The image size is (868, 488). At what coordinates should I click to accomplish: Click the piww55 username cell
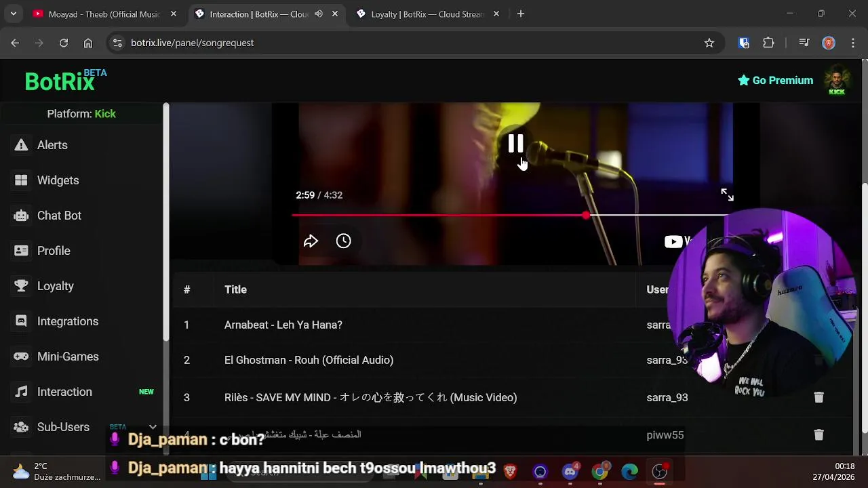(x=665, y=434)
